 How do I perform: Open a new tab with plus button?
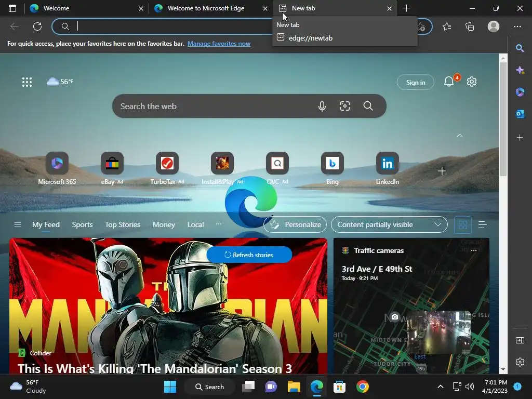tap(406, 8)
